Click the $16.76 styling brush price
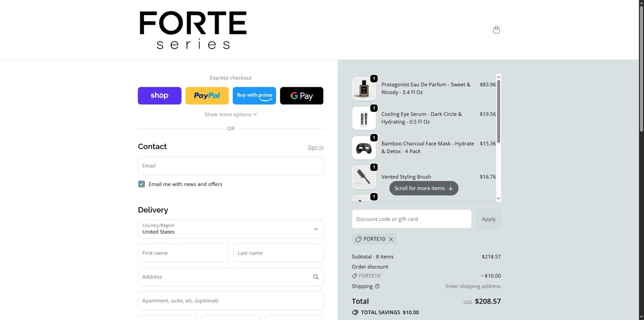This screenshot has width=644, height=320. 488,177
